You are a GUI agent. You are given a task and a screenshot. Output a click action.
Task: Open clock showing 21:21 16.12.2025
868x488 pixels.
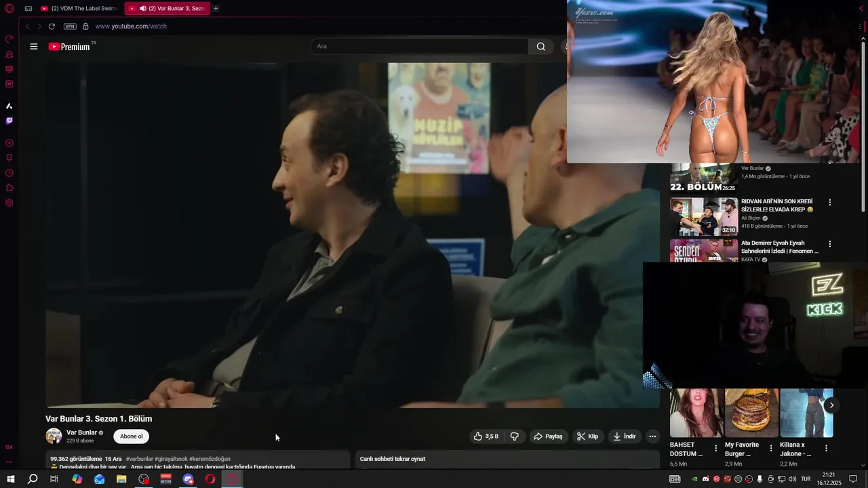coord(828,479)
